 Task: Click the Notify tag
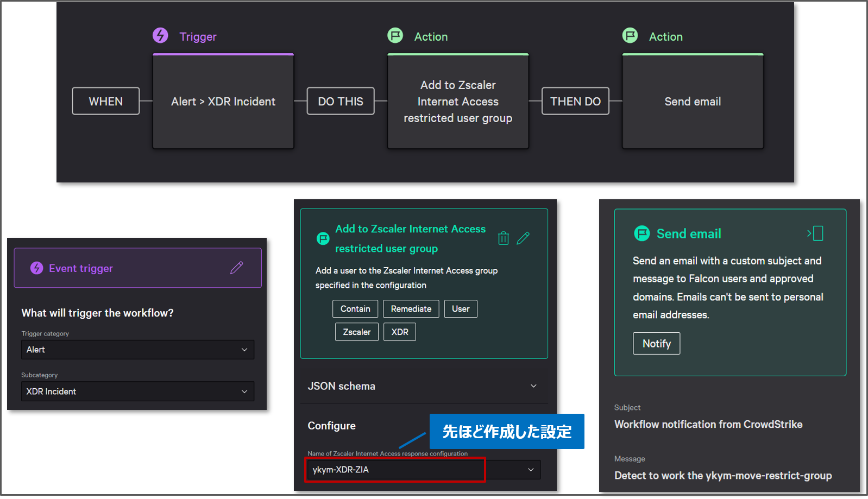(656, 343)
